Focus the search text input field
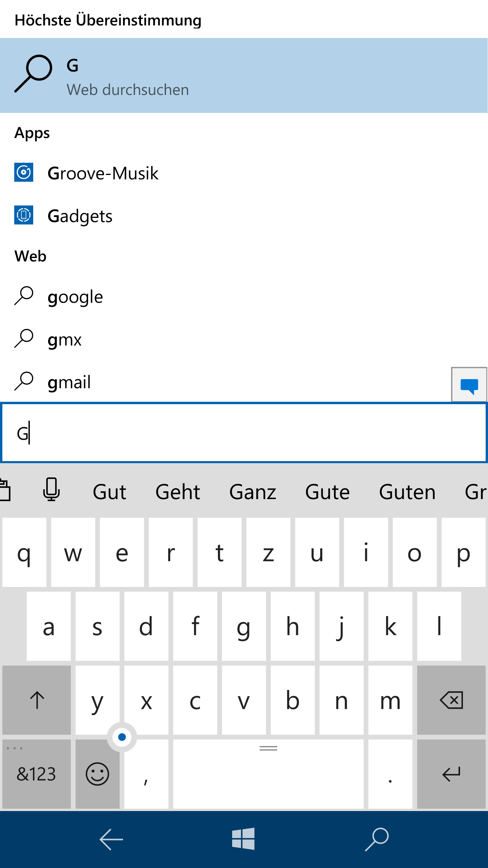The height and width of the screenshot is (868, 488). (244, 433)
